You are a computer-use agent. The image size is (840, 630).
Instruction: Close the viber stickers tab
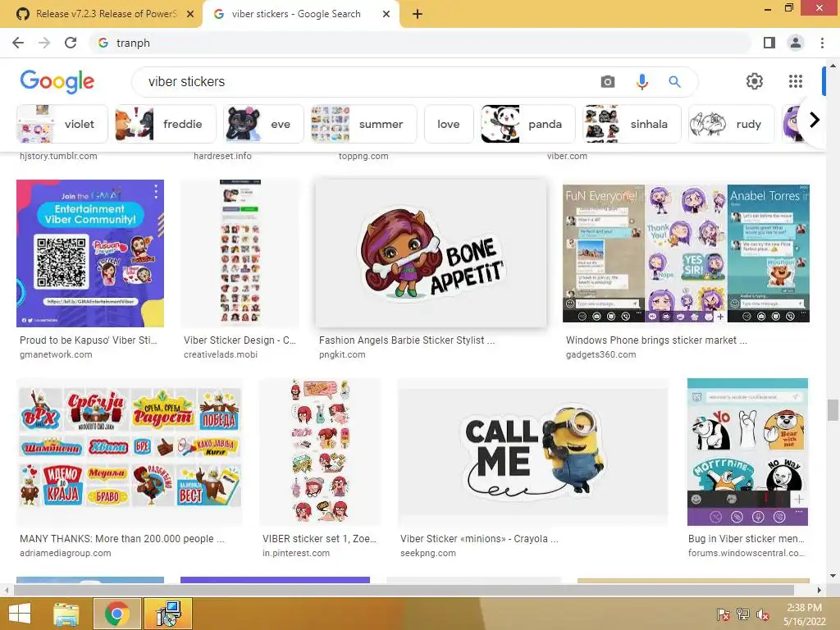[386, 14]
